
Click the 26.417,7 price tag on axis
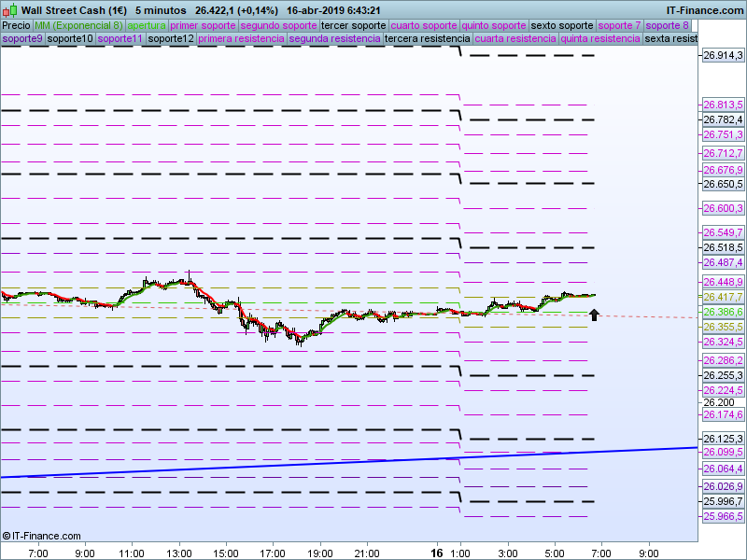click(x=723, y=297)
